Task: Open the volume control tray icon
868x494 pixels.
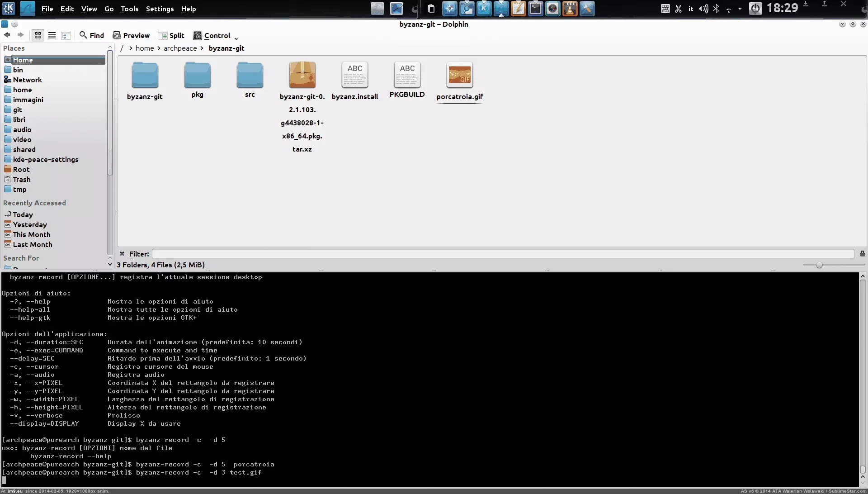Action: (x=703, y=9)
